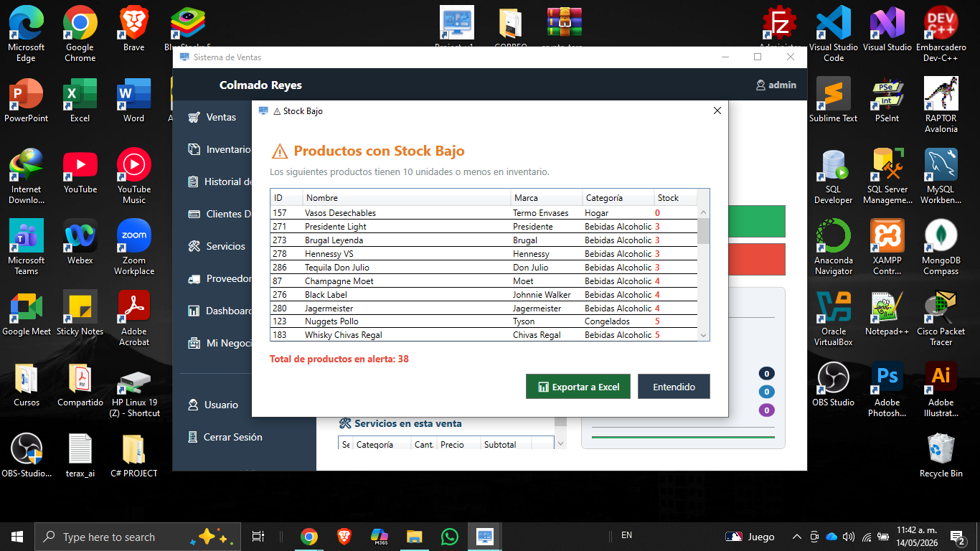This screenshot has width=980, height=551.
Task: Launch Cisco Packet Tracer shortcut
Action: tap(941, 318)
